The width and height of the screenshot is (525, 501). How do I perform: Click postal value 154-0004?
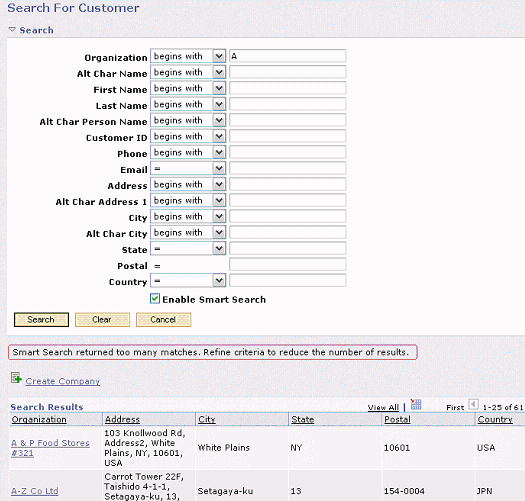point(404,491)
